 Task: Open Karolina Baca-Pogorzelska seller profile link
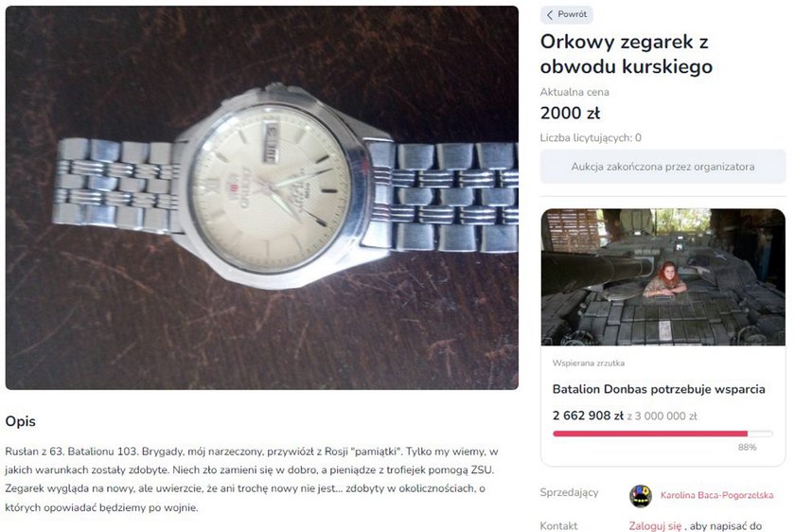(x=716, y=495)
